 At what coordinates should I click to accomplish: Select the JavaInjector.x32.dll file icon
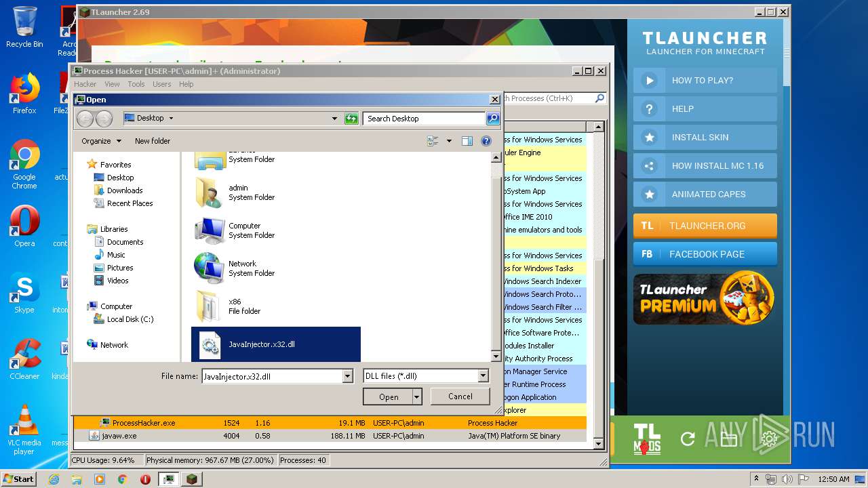(210, 345)
